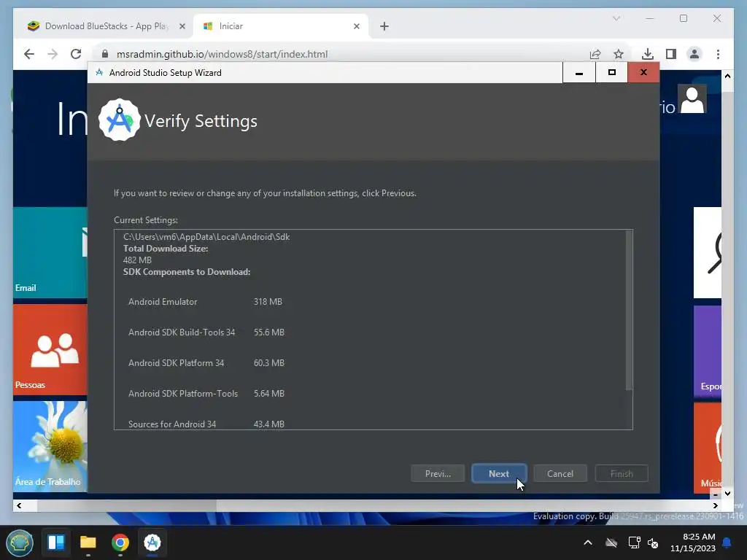Viewport: 747px width, 560px height.
Task: Open Chrome's tab search chevron
Action: click(x=616, y=18)
